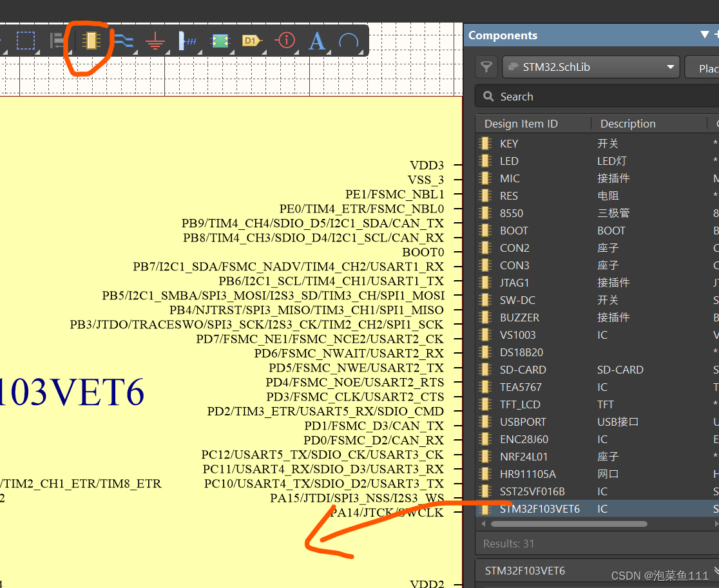Select the JTAG1 component row
Viewport: 719px width, 588px height.
[597, 283]
